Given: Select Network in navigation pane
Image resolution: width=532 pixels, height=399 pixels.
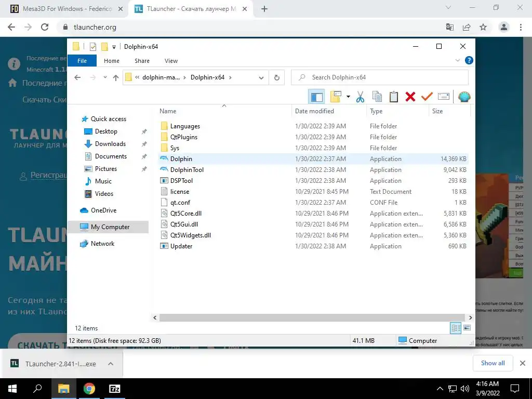Looking at the screenshot, I should [x=102, y=244].
